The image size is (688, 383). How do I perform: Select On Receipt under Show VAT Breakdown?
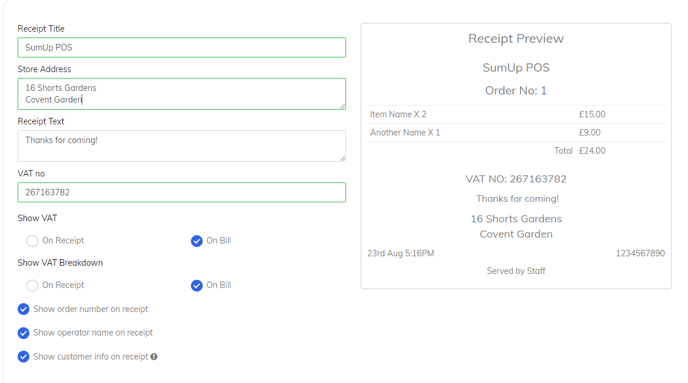point(32,286)
